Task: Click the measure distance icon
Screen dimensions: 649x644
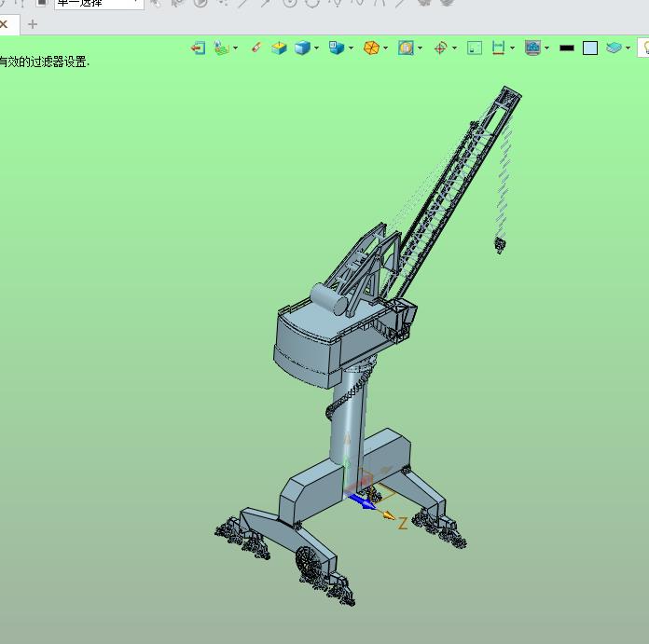Action: (x=498, y=48)
